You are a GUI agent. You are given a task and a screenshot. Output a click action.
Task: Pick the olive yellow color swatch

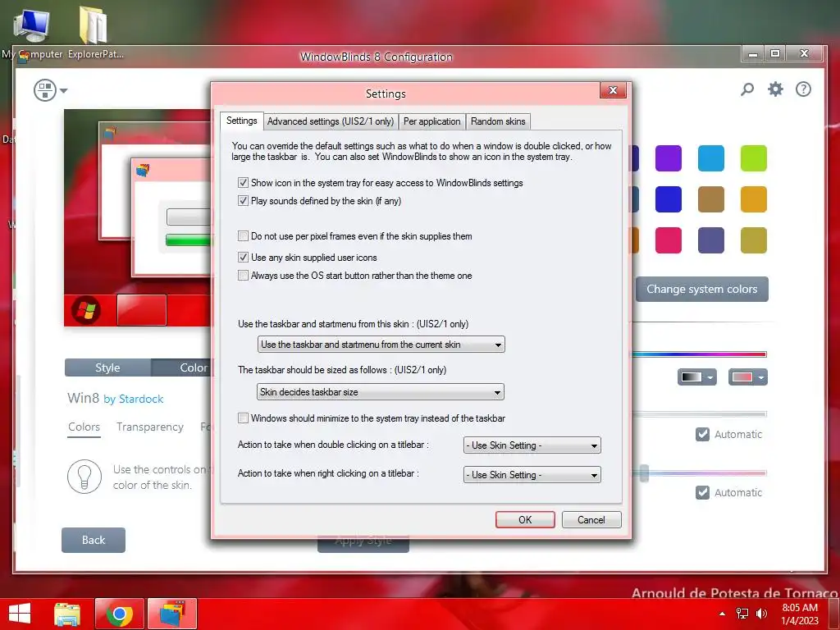753,240
